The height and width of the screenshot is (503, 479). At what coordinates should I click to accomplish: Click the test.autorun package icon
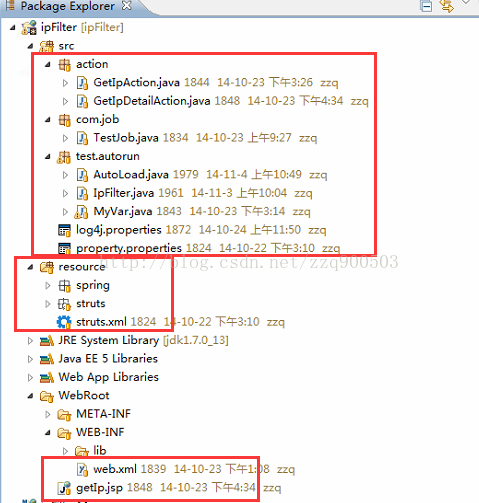64,157
